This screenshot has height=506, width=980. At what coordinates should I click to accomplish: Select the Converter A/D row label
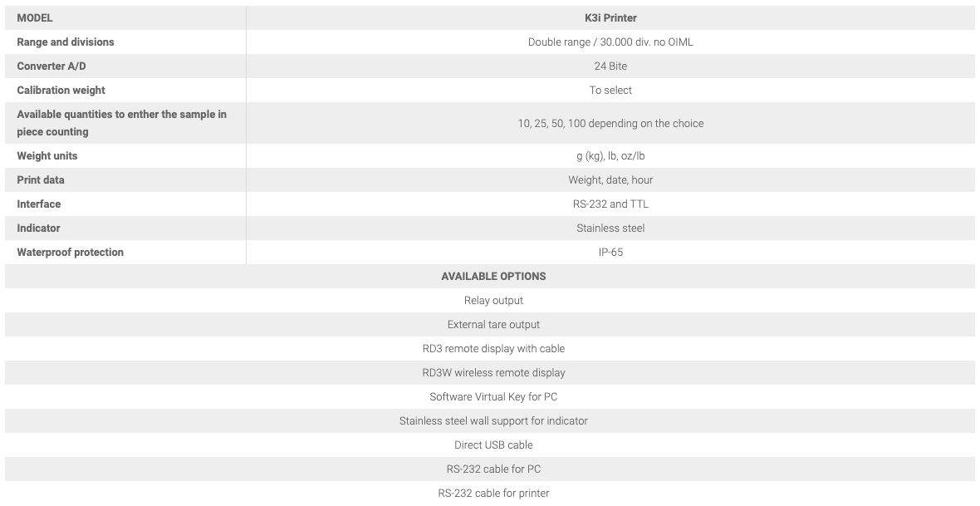(x=51, y=66)
